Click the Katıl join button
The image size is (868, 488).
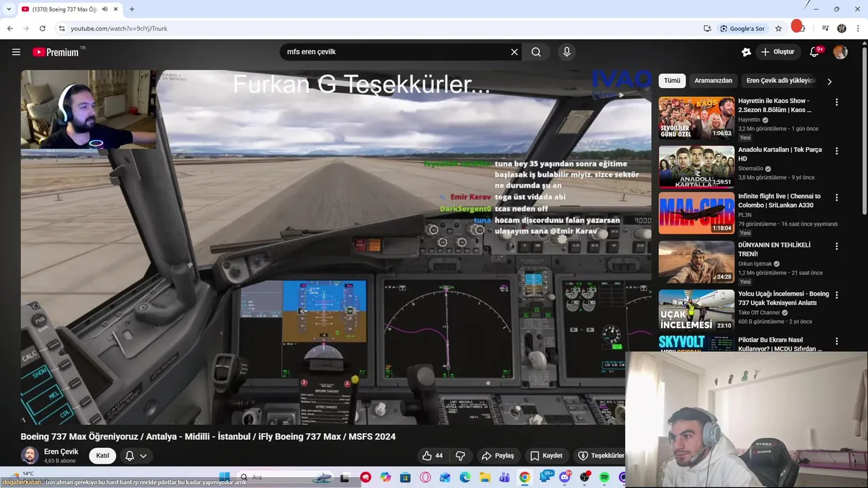102,455
